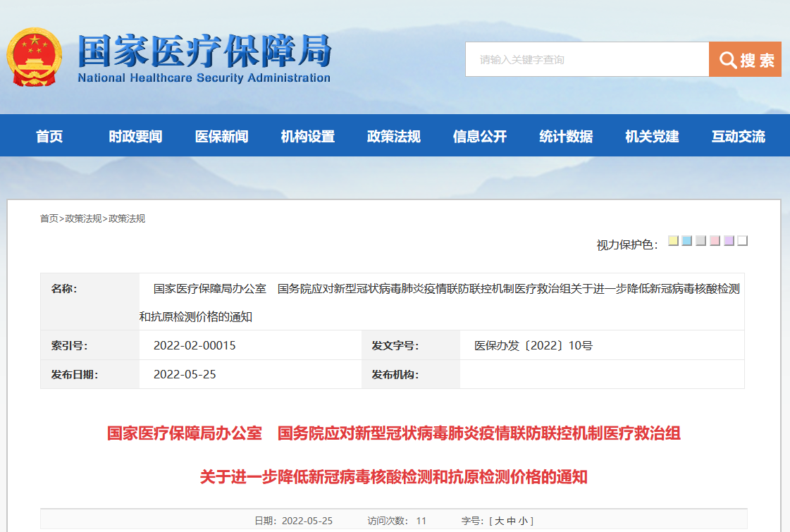Focus the keyword search input field

[x=587, y=59]
